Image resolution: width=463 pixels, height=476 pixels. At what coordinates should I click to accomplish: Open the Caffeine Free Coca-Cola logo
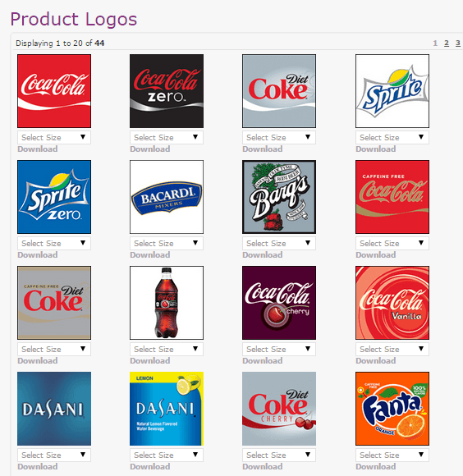[392, 197]
